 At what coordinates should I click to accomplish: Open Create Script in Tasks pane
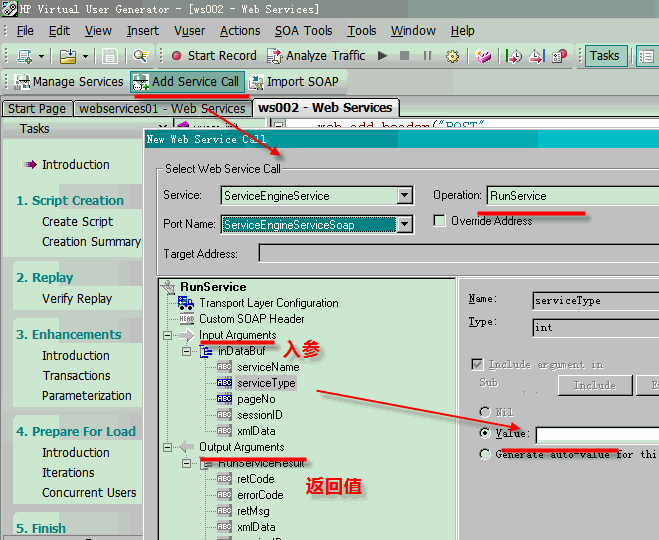[x=77, y=221]
